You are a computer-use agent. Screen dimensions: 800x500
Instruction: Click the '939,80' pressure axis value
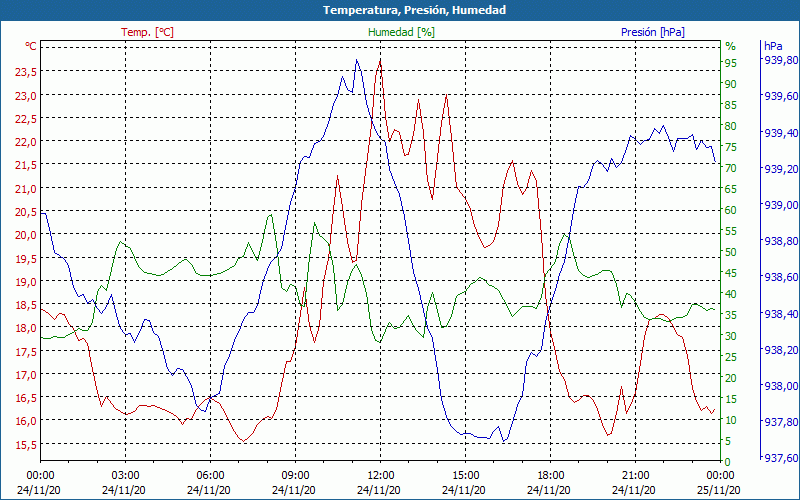[780, 60]
